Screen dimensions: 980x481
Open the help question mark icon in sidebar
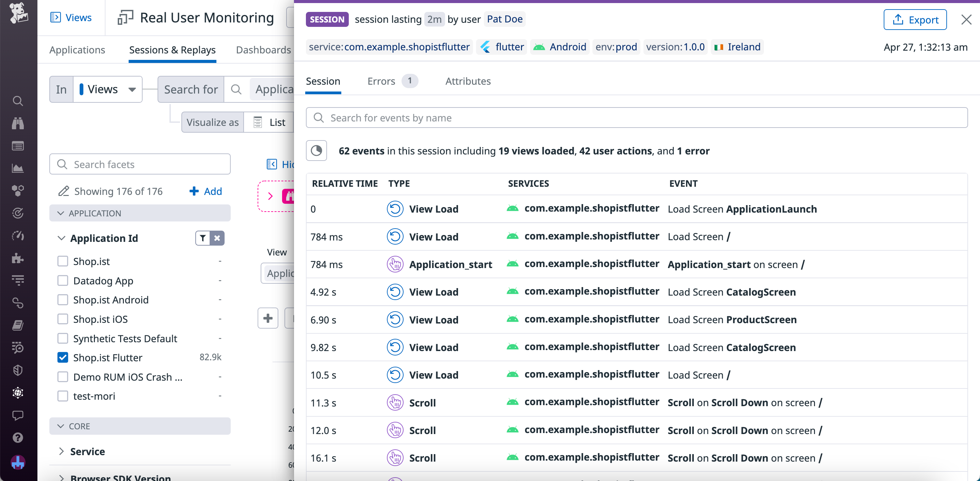pos(18,438)
